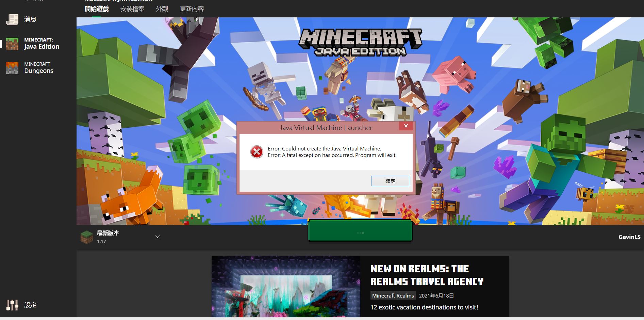Select the 消息 label in sidebar
Screen dimensions: 644x320
tap(30, 19)
